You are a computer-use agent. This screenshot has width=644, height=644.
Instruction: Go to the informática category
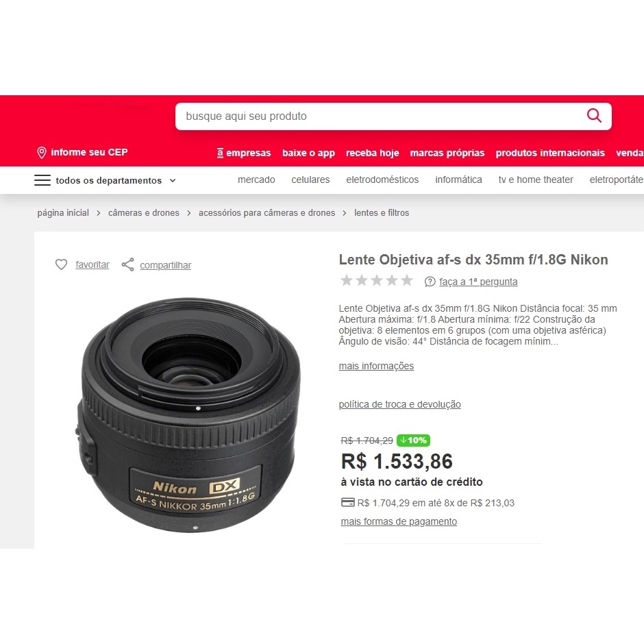coord(458,179)
